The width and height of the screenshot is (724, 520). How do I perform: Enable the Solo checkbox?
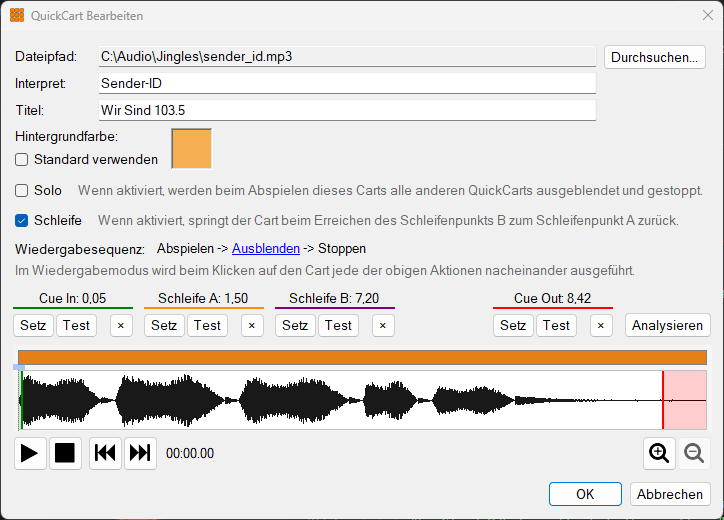(x=21, y=191)
